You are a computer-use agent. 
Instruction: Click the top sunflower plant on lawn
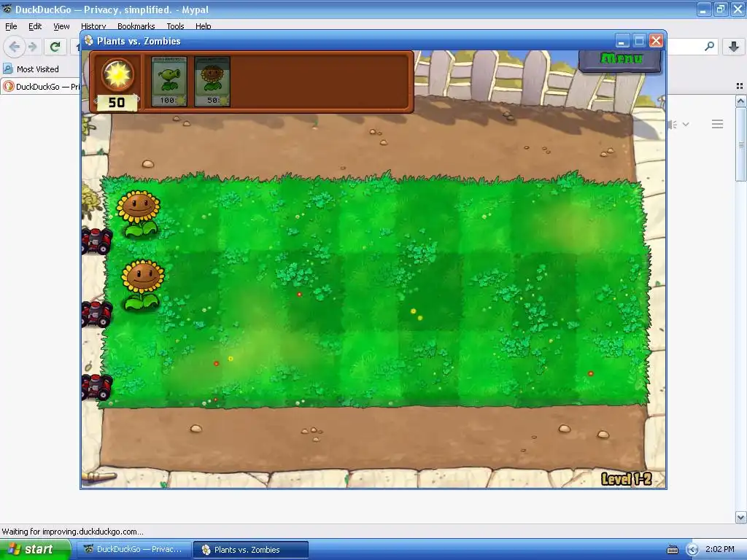[x=139, y=214]
